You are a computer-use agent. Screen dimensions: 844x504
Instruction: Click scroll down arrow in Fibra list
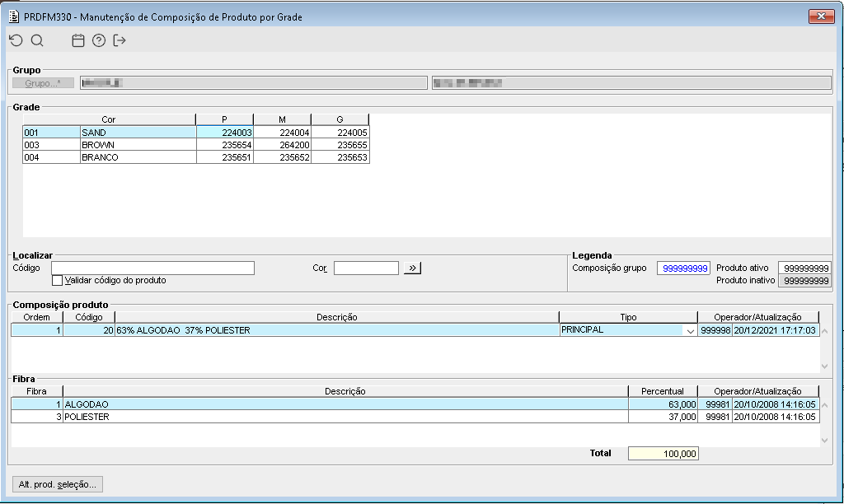824,441
